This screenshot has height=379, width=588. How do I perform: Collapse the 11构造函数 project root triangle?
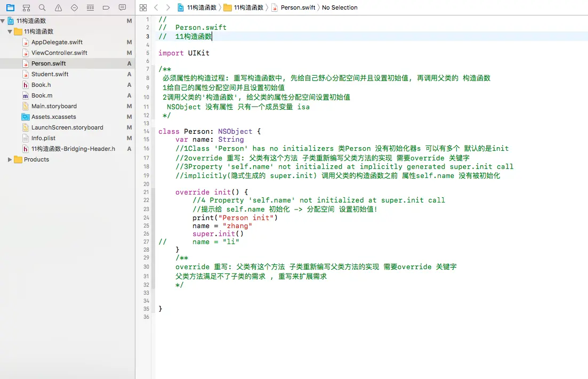point(3,21)
